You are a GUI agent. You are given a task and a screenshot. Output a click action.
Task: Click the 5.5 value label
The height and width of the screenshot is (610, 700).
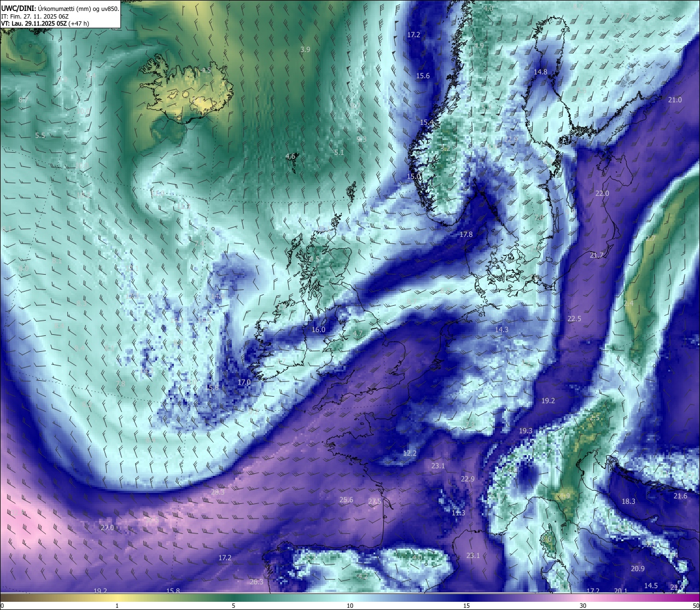click(40, 135)
